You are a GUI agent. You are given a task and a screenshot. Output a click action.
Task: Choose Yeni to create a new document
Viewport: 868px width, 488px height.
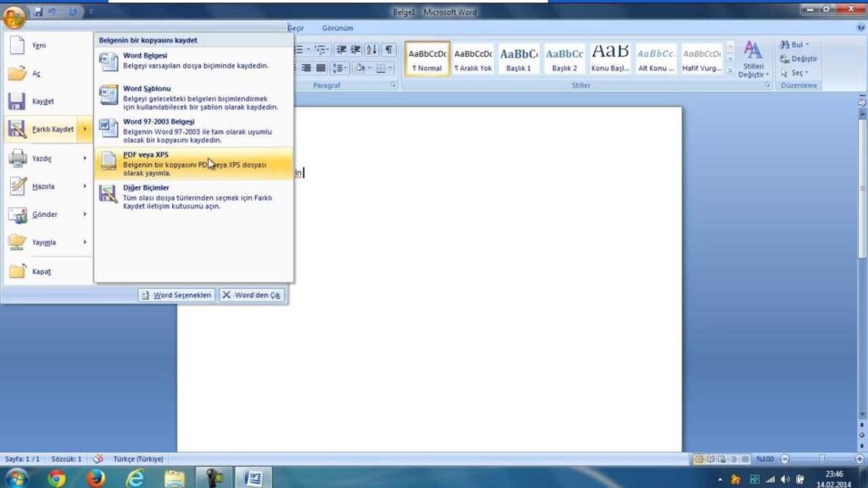click(x=47, y=46)
